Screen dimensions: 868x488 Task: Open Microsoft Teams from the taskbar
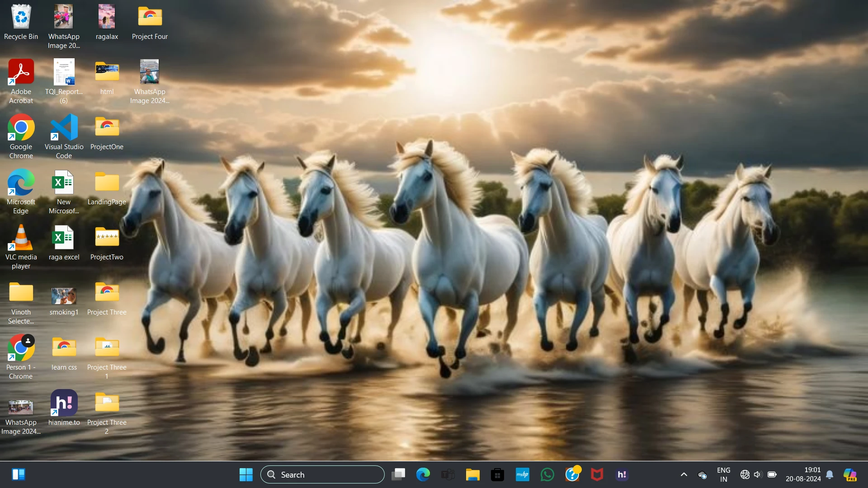(x=448, y=474)
